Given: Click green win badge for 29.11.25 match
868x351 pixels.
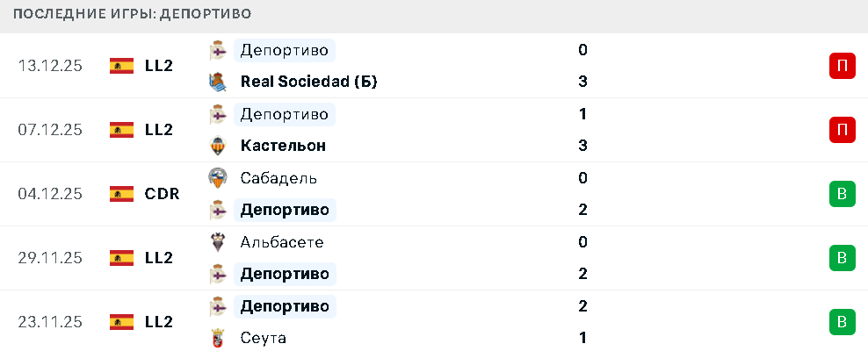Looking at the screenshot, I should (842, 258).
